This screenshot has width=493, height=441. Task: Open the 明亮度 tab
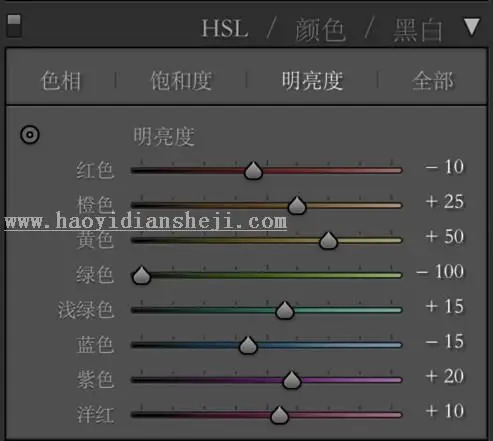click(312, 81)
